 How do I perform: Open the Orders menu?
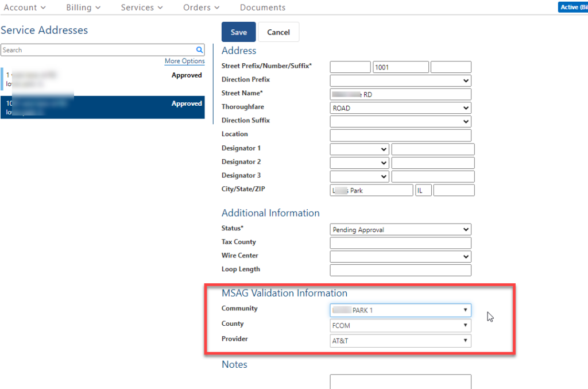(x=197, y=7)
